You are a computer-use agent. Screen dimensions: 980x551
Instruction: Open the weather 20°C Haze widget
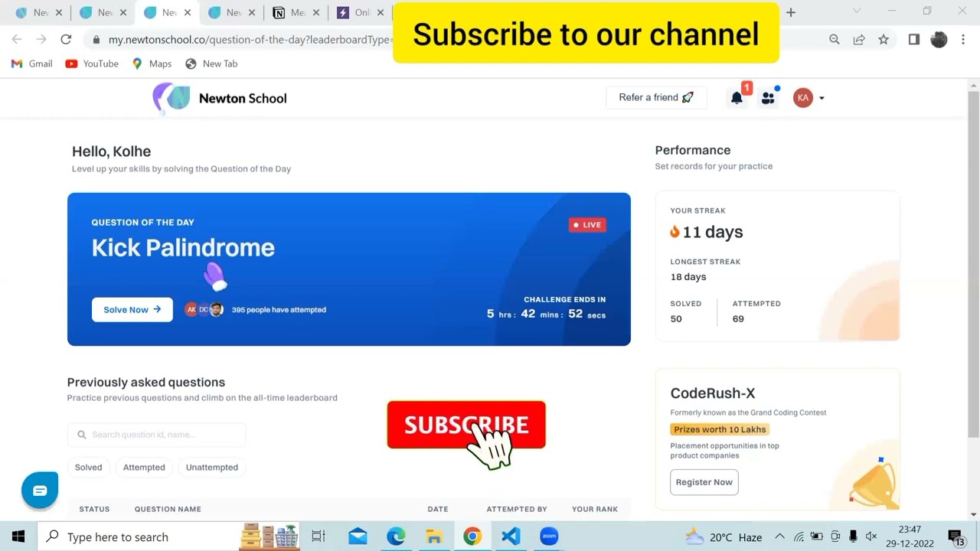coord(723,536)
